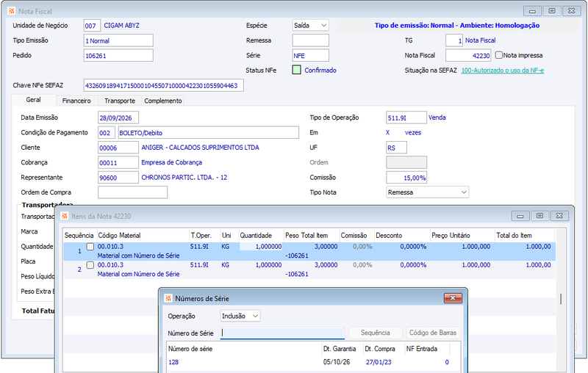Click the Nota Fiscal number field 42230

(468, 55)
